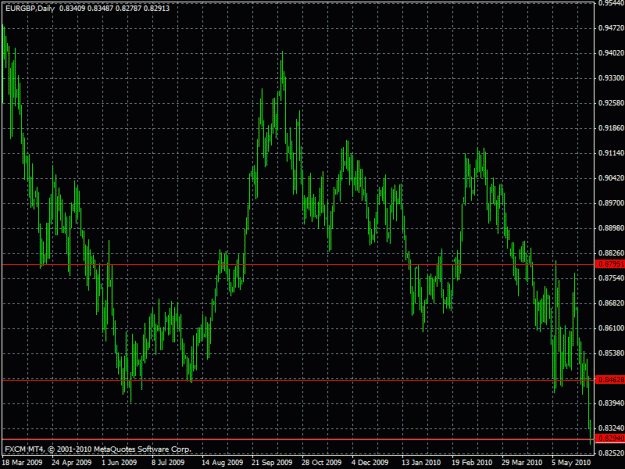Click the 0.92580 price axis label
The width and height of the screenshot is (625, 469).
pos(611,103)
